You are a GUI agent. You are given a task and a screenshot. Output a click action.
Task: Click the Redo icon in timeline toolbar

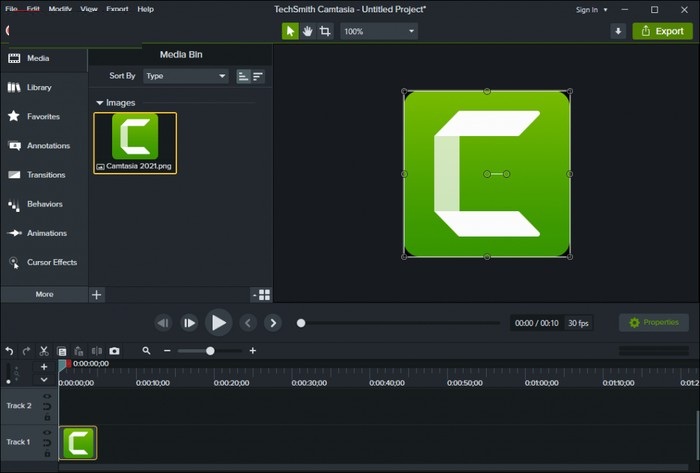26,351
